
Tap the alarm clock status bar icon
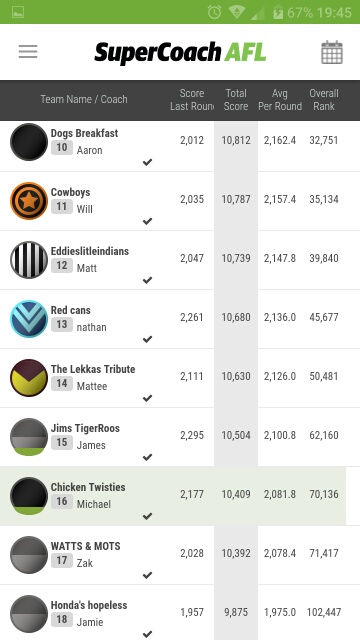[x=214, y=12]
